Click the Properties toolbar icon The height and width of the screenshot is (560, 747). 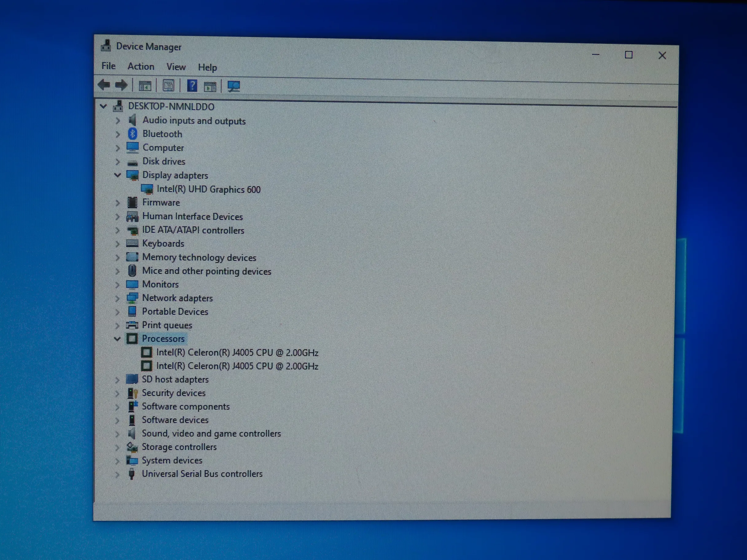169,85
